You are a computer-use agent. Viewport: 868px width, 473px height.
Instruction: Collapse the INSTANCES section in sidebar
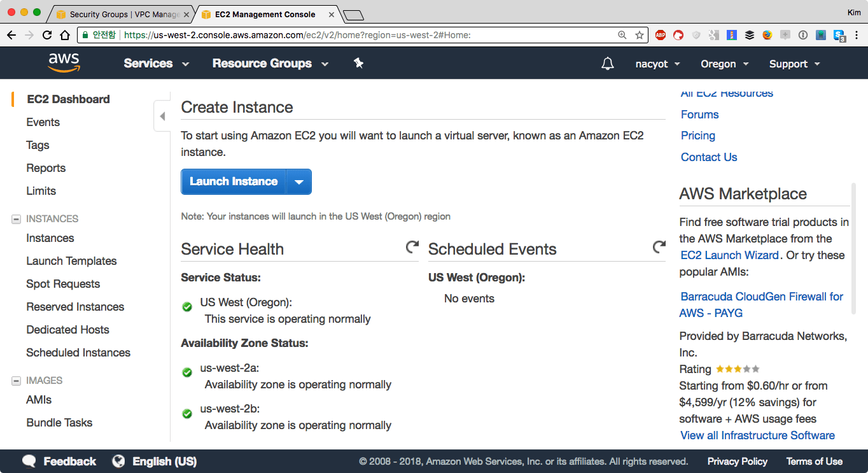tap(16, 219)
